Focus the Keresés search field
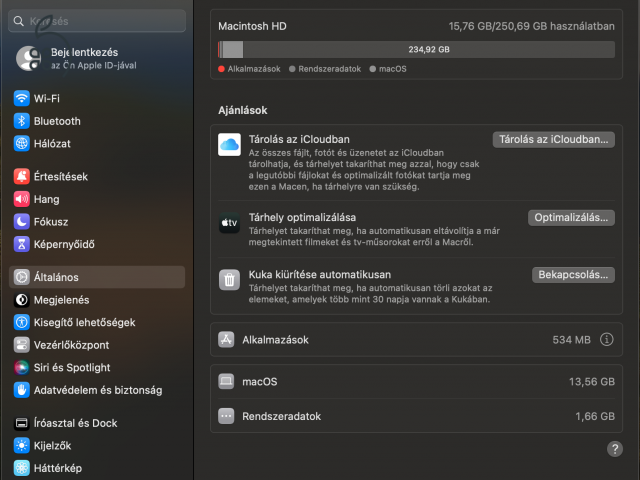Image resolution: width=640 pixels, height=480 pixels. tap(97, 21)
